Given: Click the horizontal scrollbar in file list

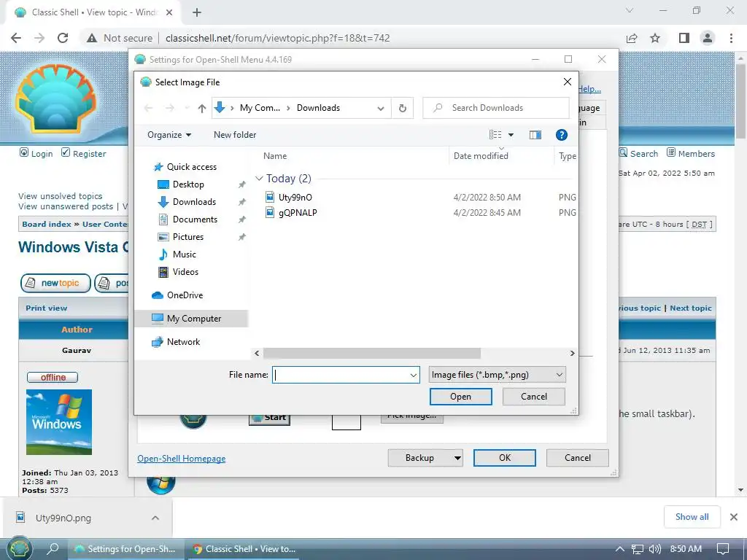Looking at the screenshot, I should [371, 354].
